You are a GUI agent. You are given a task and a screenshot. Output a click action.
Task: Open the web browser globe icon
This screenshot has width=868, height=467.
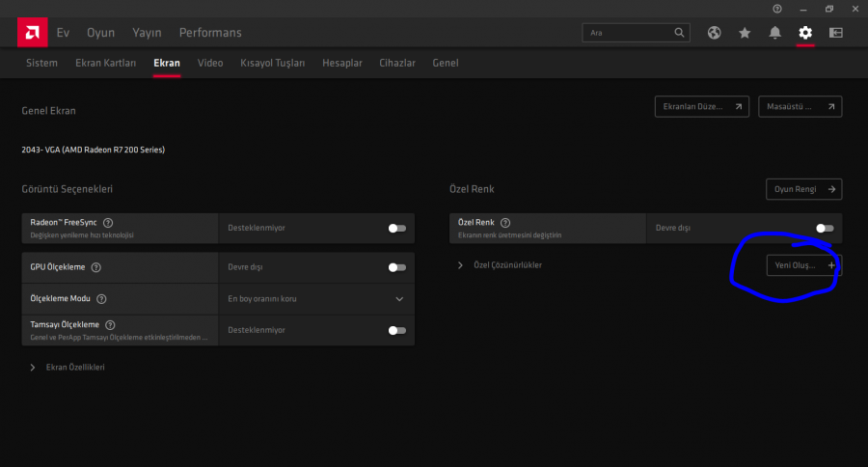(714, 33)
